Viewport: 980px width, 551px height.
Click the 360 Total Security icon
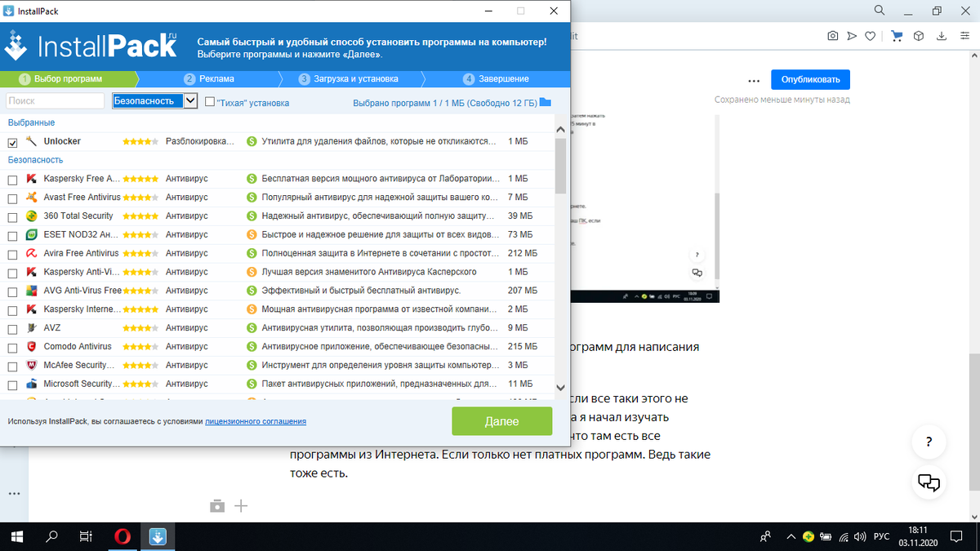[x=31, y=216]
